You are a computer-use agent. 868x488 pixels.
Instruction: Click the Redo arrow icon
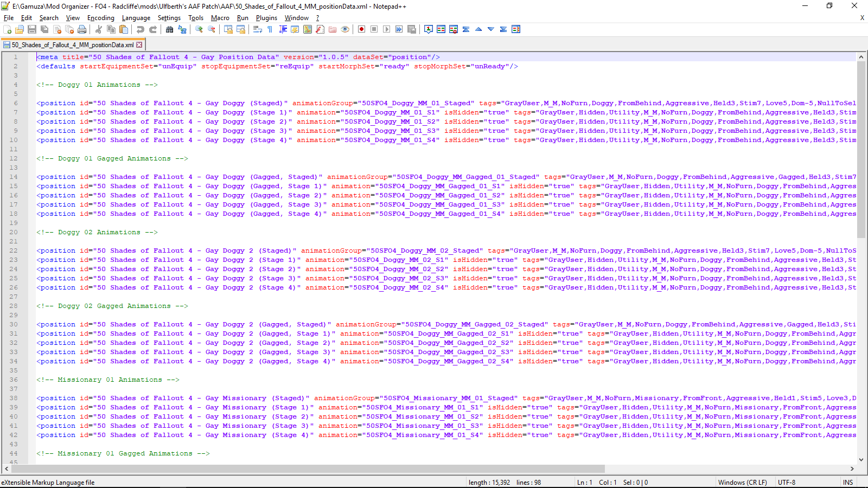(153, 29)
